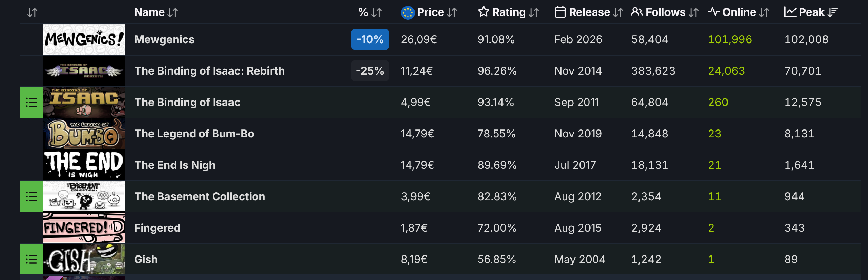Open The Binding of Isaac: Rebirth link
868x280 pixels.
[x=209, y=71]
